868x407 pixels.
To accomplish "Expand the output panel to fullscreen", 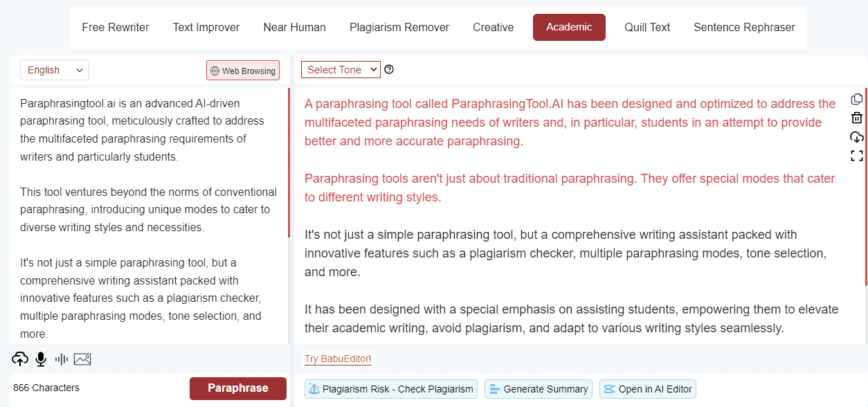I will (857, 156).
